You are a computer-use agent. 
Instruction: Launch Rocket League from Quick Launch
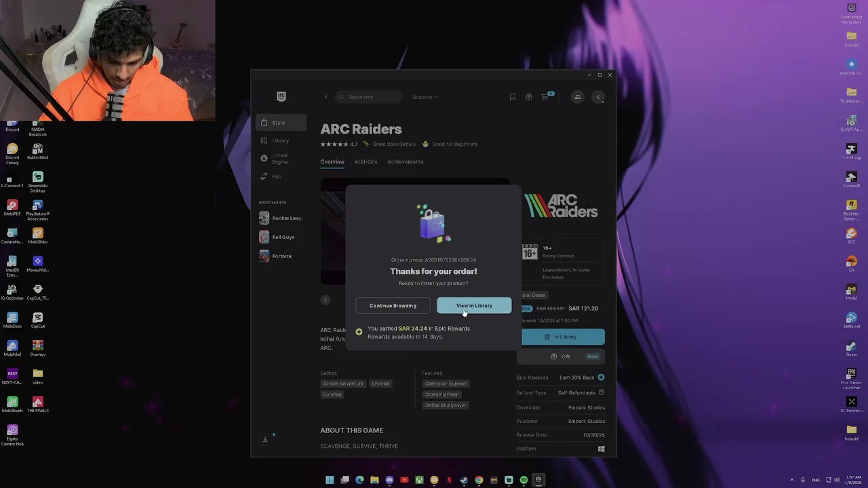tap(281, 218)
